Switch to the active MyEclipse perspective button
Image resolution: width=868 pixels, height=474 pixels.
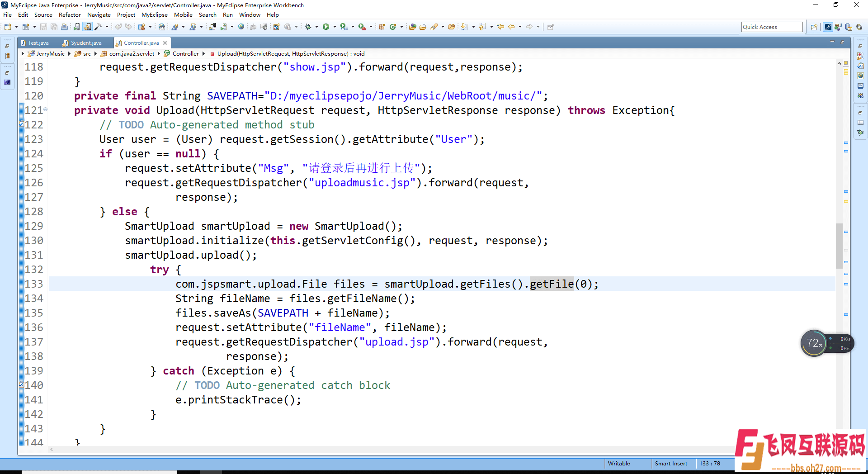[828, 27]
